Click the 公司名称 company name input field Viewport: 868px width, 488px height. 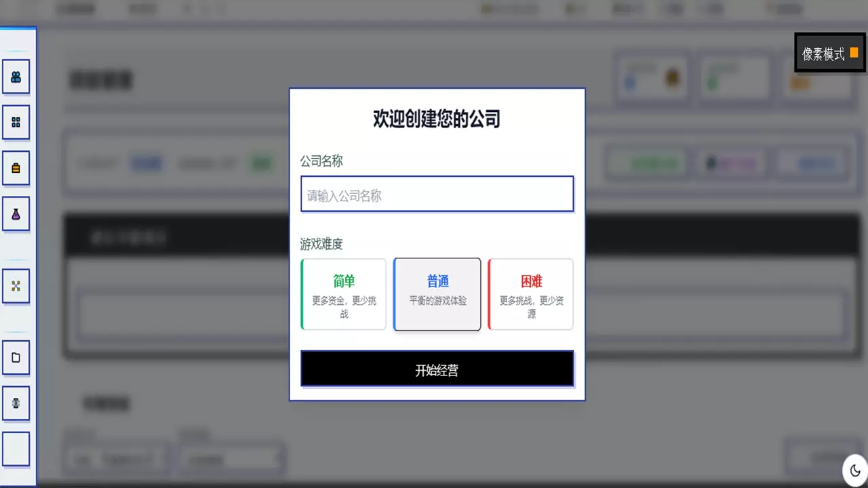437,195
